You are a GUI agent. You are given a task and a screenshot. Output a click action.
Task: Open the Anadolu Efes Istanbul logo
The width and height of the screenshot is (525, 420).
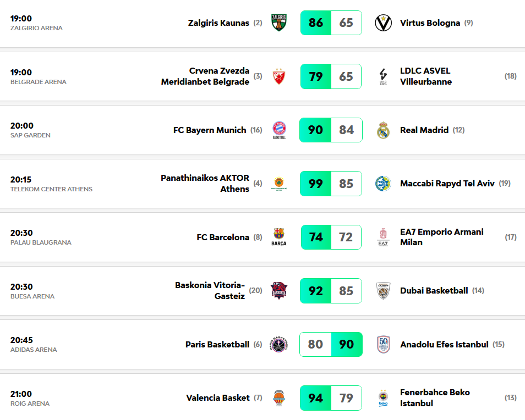point(383,345)
